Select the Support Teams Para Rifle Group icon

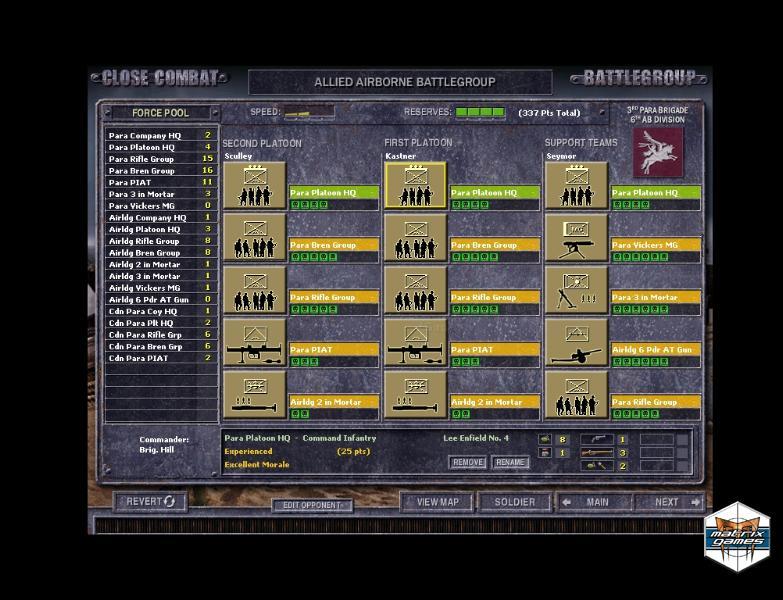click(576, 395)
